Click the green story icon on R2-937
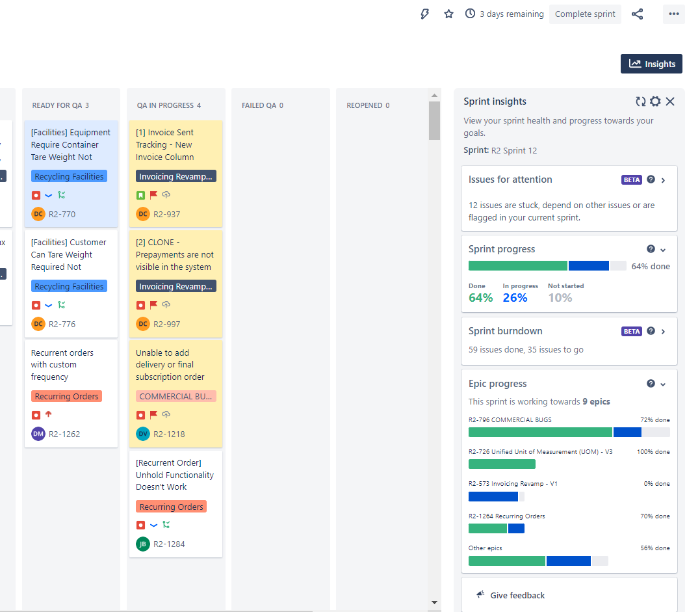The image size is (700, 612). click(140, 194)
